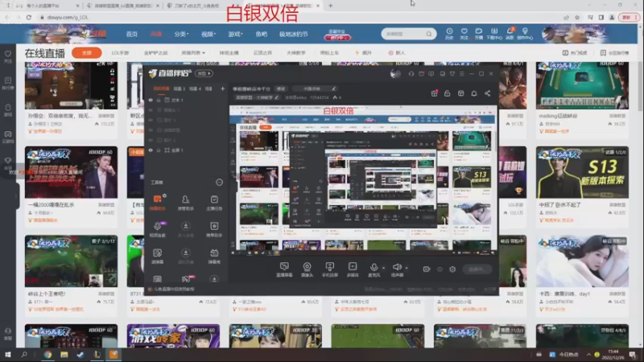
Task: Toggle visibility eye of 文本 1 source
Action: point(151,100)
